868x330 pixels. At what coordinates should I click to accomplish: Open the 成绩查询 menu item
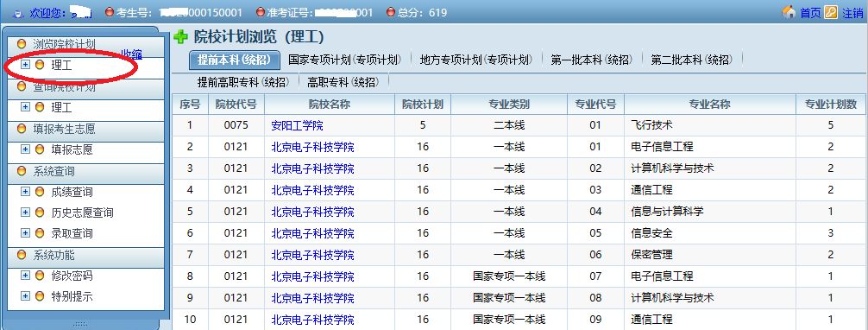72,192
